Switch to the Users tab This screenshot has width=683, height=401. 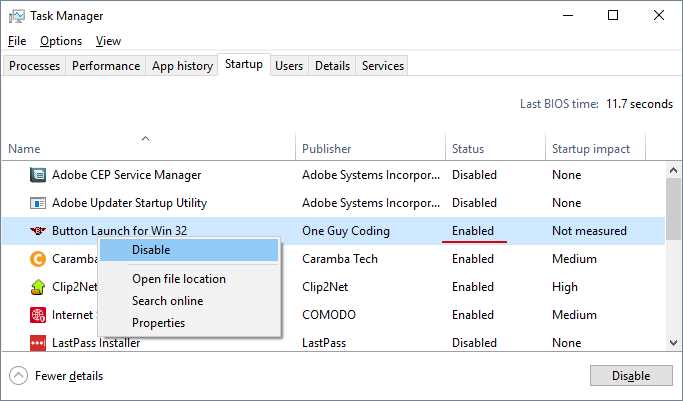(289, 66)
